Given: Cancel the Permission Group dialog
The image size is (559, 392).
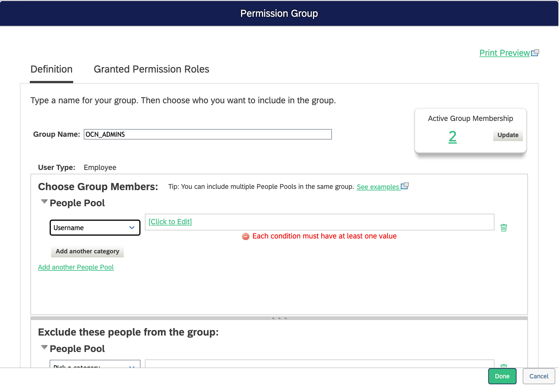Looking at the screenshot, I should pos(539,376).
